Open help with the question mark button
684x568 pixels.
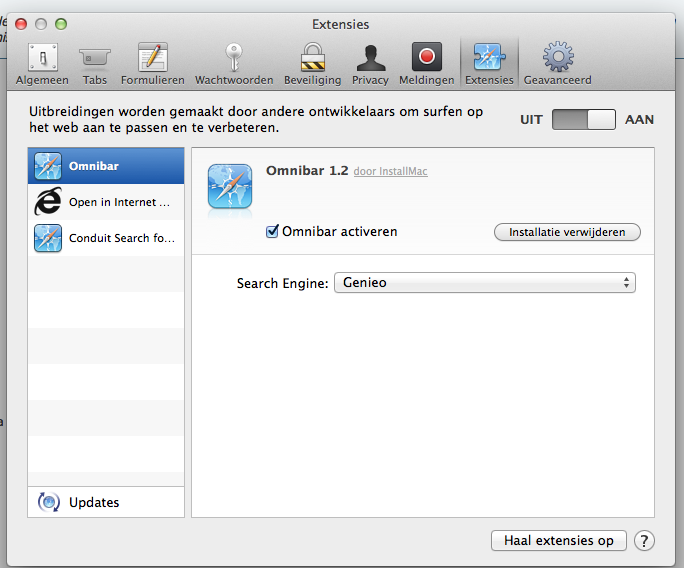pyautogui.click(x=644, y=541)
